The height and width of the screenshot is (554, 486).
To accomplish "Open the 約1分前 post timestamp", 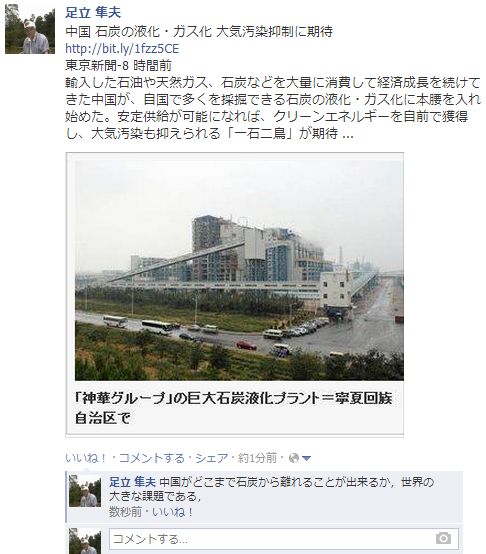I will point(257,458).
